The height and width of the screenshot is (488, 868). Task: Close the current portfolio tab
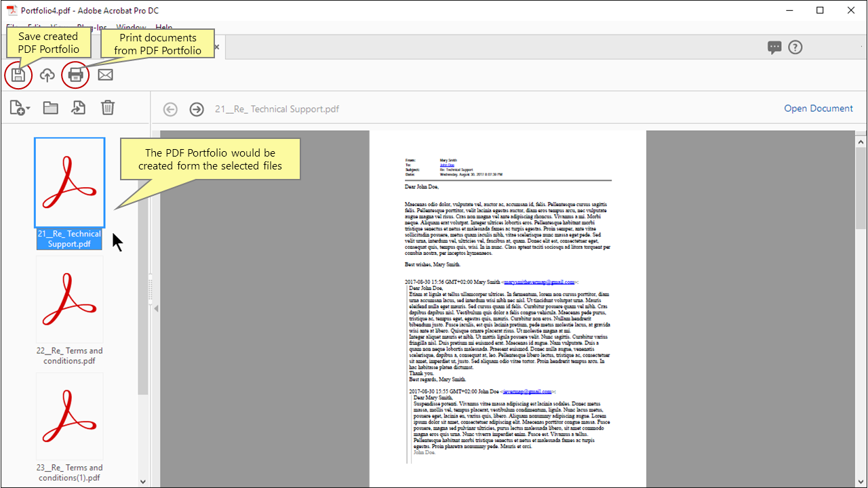tap(216, 47)
